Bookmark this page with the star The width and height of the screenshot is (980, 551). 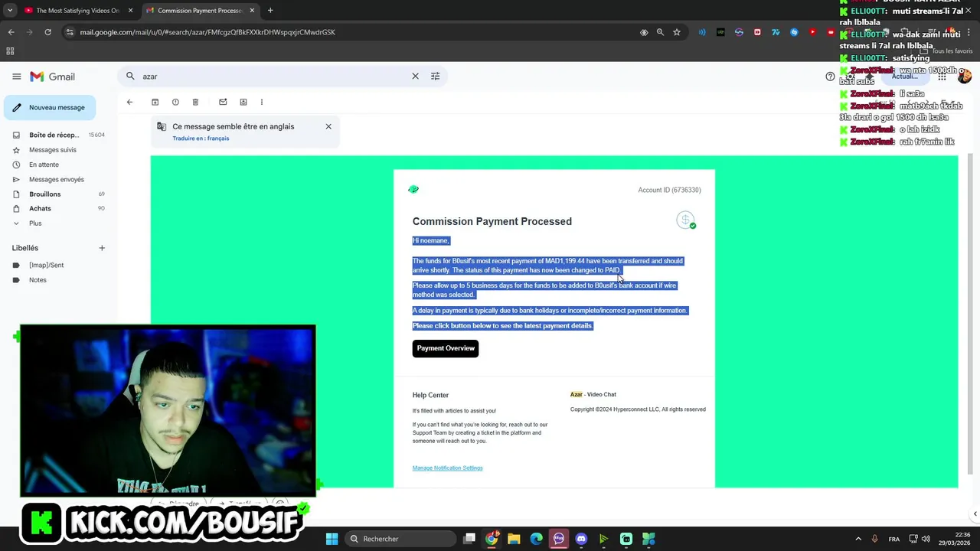pos(677,32)
